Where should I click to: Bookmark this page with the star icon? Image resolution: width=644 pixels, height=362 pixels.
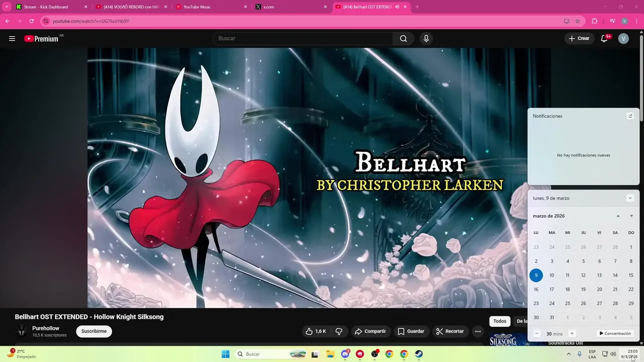click(x=578, y=21)
